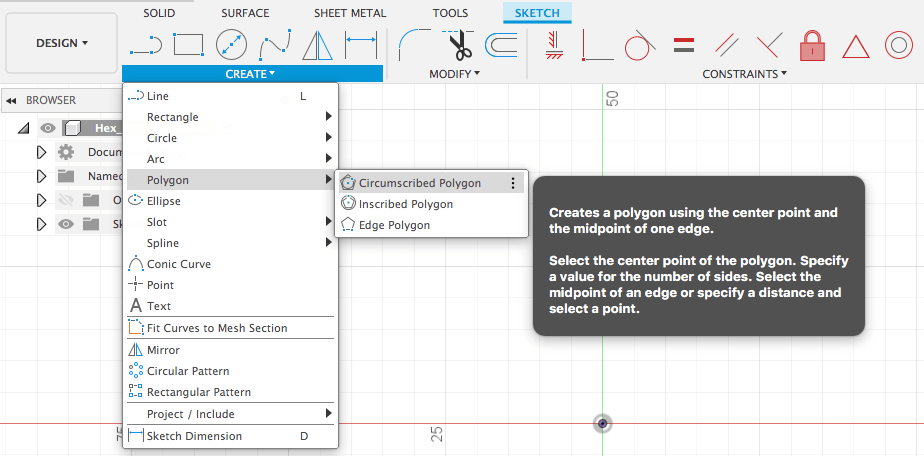Pick the Tangent constraint icon
924x456 pixels.
(x=640, y=46)
